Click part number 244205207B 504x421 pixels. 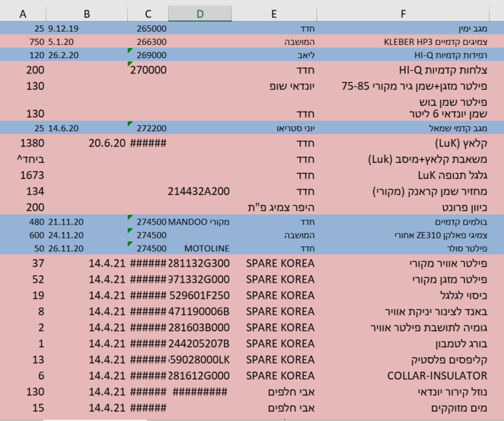pos(198,344)
